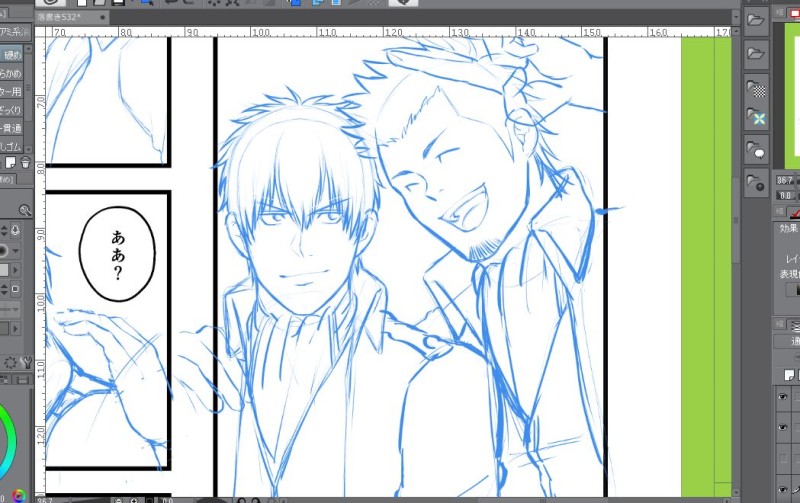Click the horizontal ruler above the canvas
Image resolution: width=800 pixels, height=503 pixels.
pyautogui.click(x=388, y=32)
